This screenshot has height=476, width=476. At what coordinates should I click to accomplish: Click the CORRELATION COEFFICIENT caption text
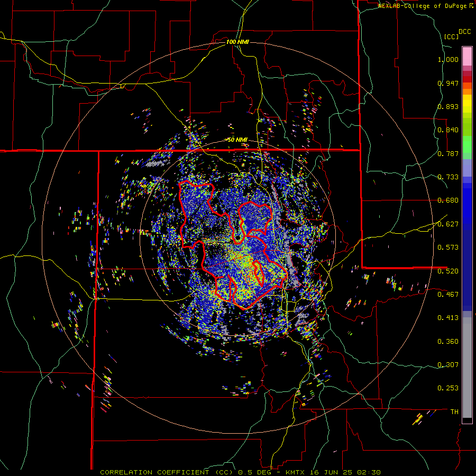(154, 472)
